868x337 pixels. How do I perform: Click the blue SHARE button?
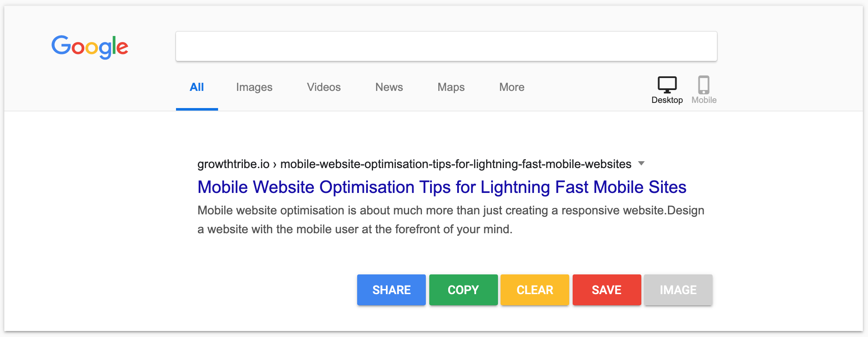tap(392, 290)
